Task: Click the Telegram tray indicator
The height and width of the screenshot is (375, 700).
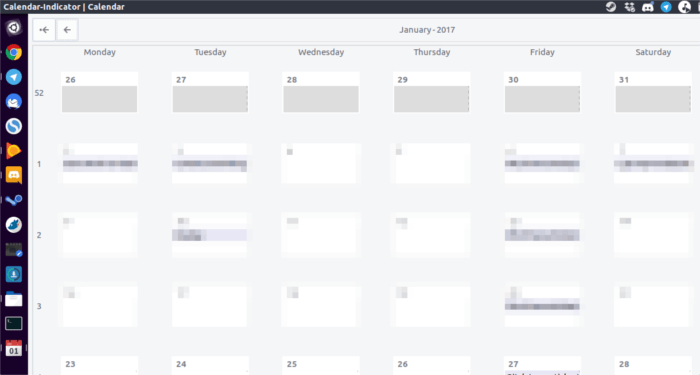Action: [x=666, y=7]
